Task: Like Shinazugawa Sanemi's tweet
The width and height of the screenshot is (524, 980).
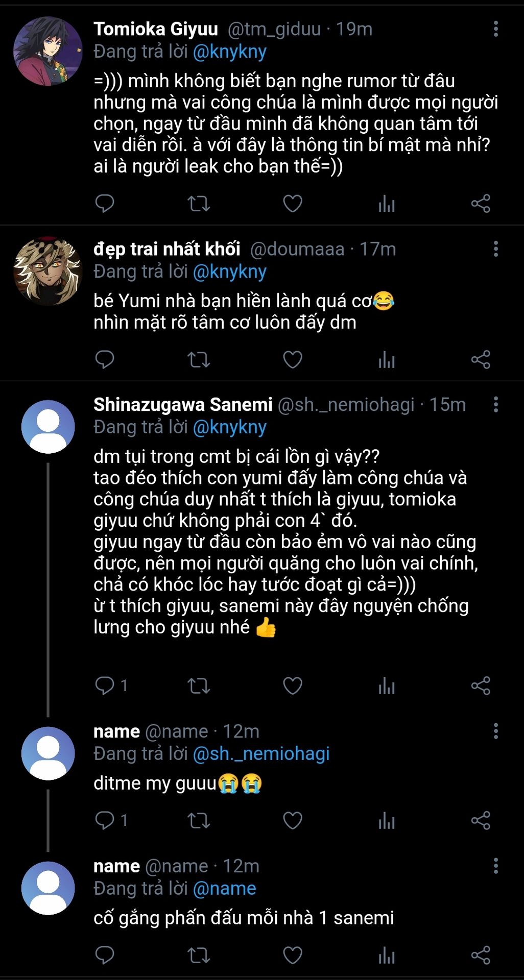Action: [293, 685]
